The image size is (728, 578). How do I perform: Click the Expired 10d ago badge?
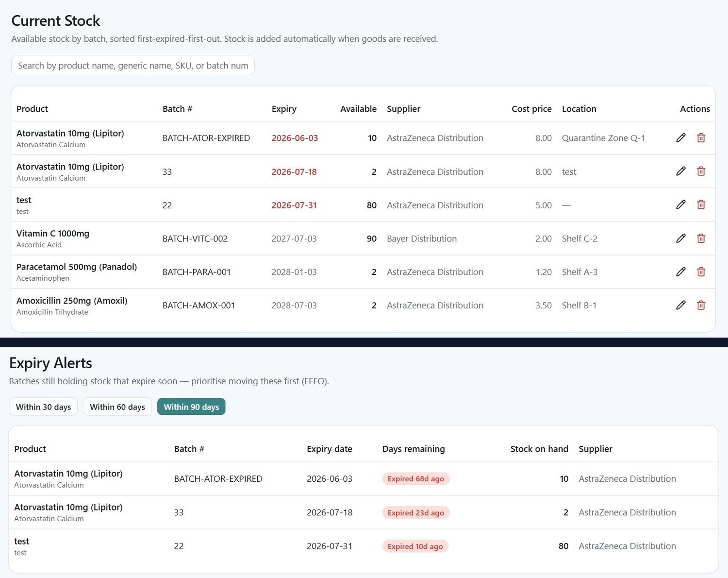click(x=415, y=546)
